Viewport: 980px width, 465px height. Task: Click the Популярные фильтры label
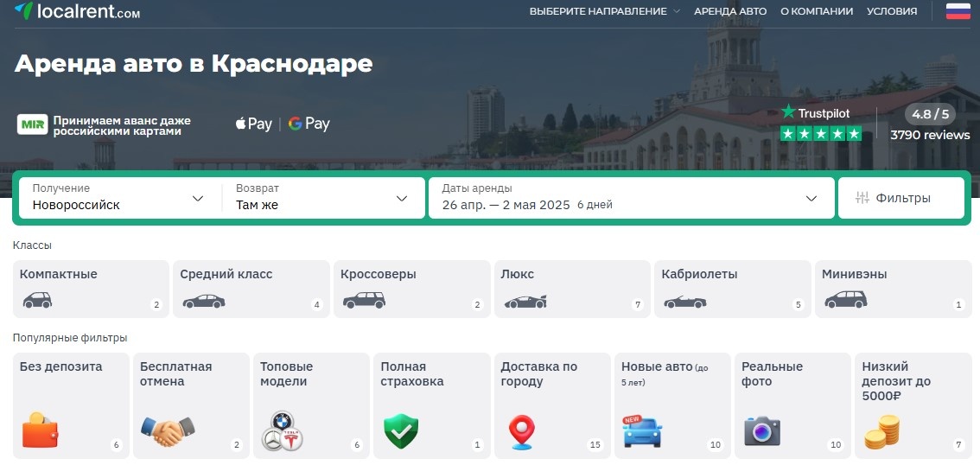[x=70, y=338]
